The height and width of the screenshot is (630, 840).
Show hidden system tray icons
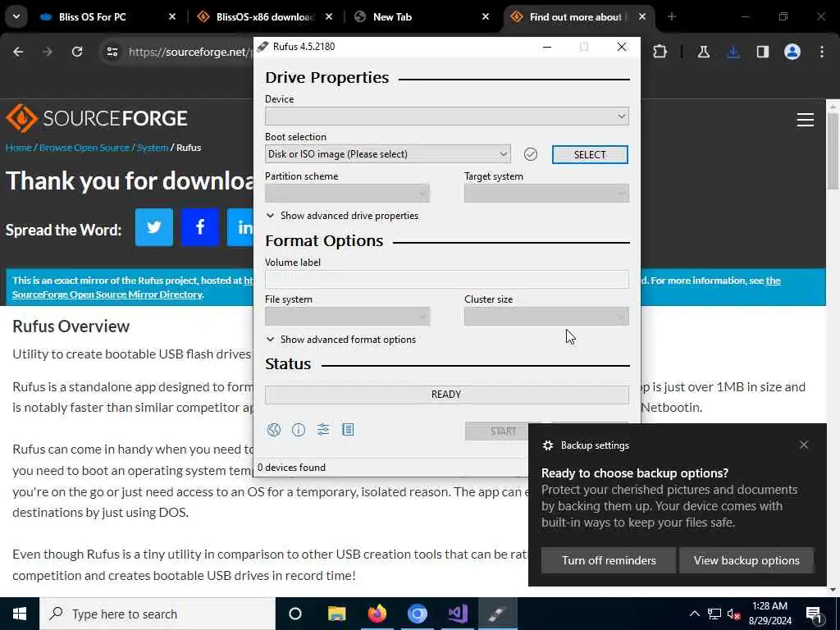(x=694, y=614)
